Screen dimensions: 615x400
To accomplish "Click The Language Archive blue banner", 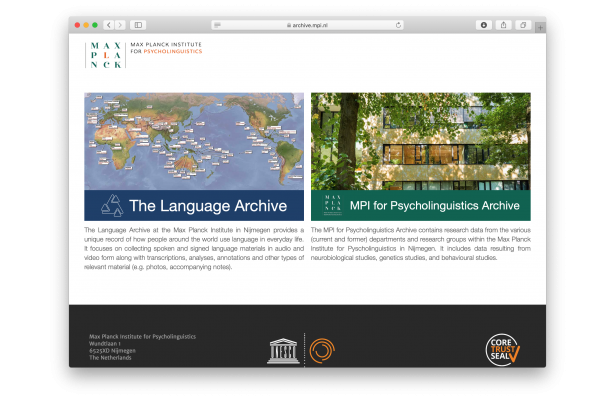I will coord(194,205).
